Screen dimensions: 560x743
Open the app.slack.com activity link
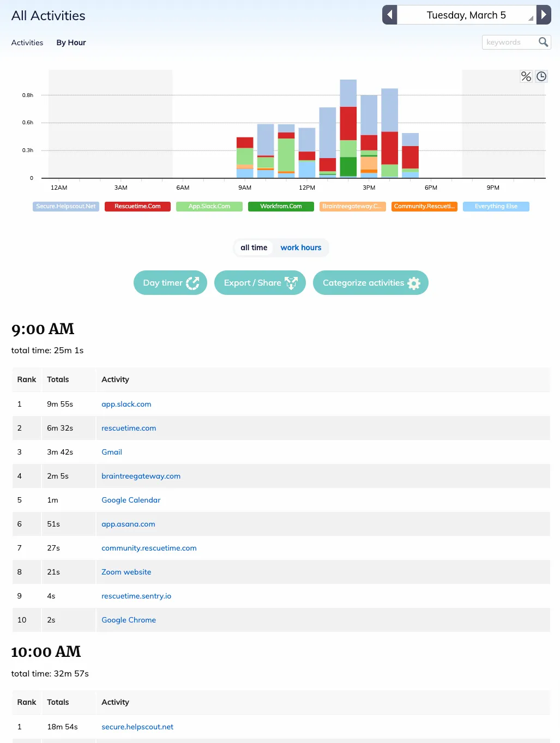[127, 404]
